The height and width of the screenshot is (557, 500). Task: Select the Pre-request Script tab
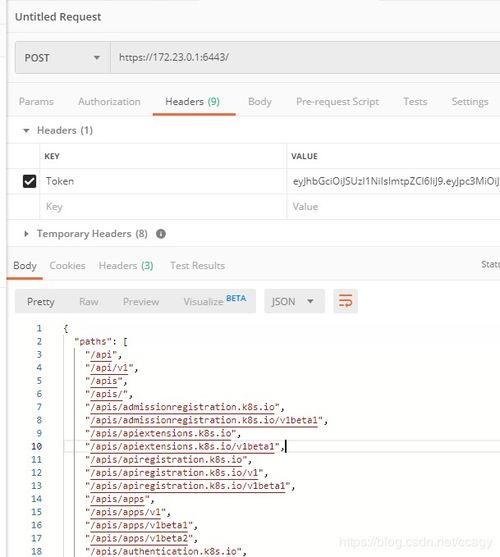(x=337, y=102)
